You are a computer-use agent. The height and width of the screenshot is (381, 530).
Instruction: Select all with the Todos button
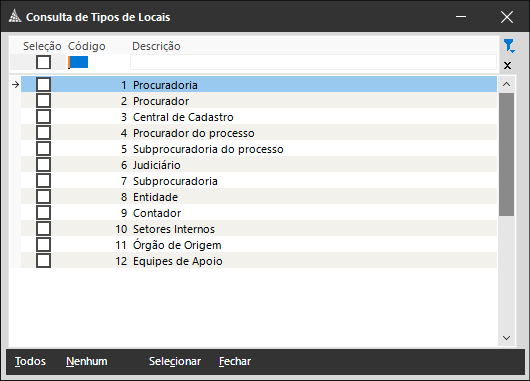tap(30, 361)
